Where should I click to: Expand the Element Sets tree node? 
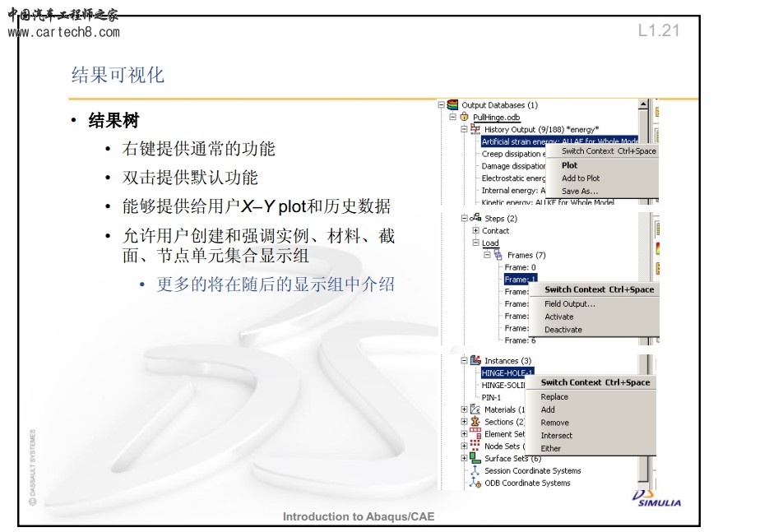pyautogui.click(x=465, y=434)
